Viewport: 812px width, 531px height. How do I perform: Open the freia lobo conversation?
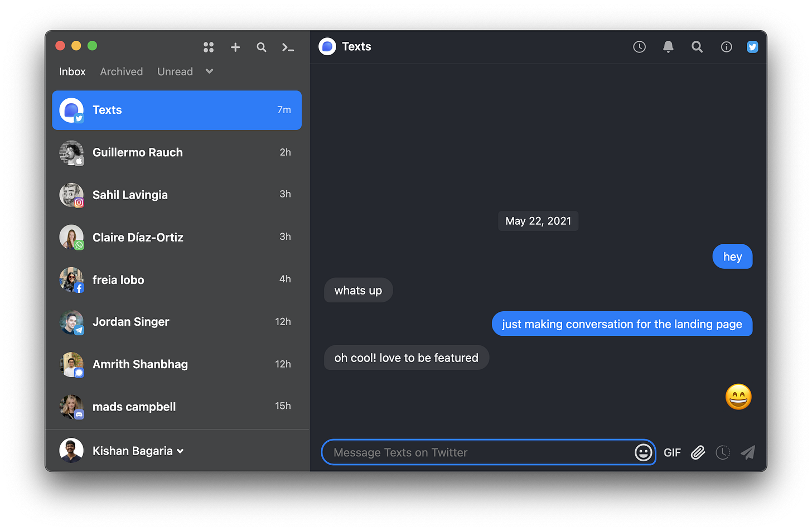(177, 279)
